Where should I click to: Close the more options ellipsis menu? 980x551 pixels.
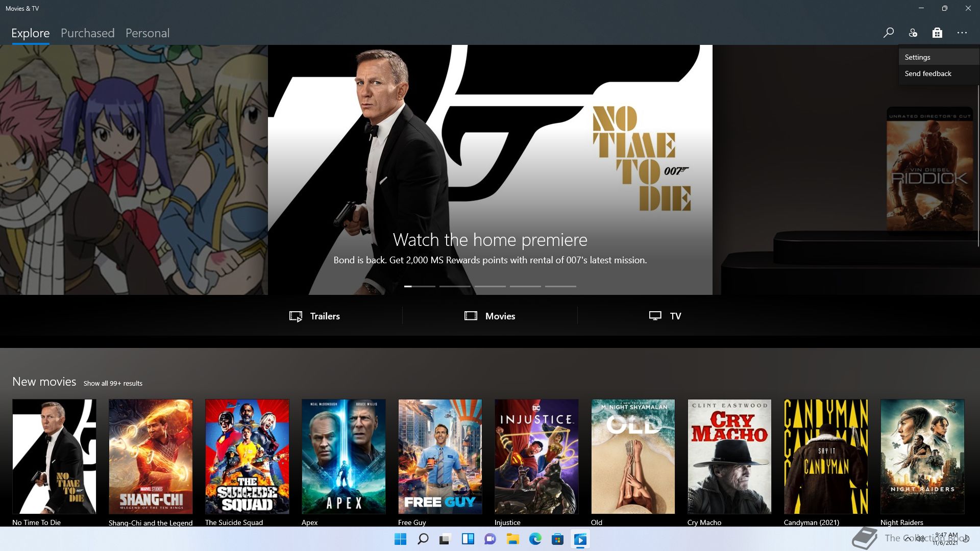click(x=962, y=33)
